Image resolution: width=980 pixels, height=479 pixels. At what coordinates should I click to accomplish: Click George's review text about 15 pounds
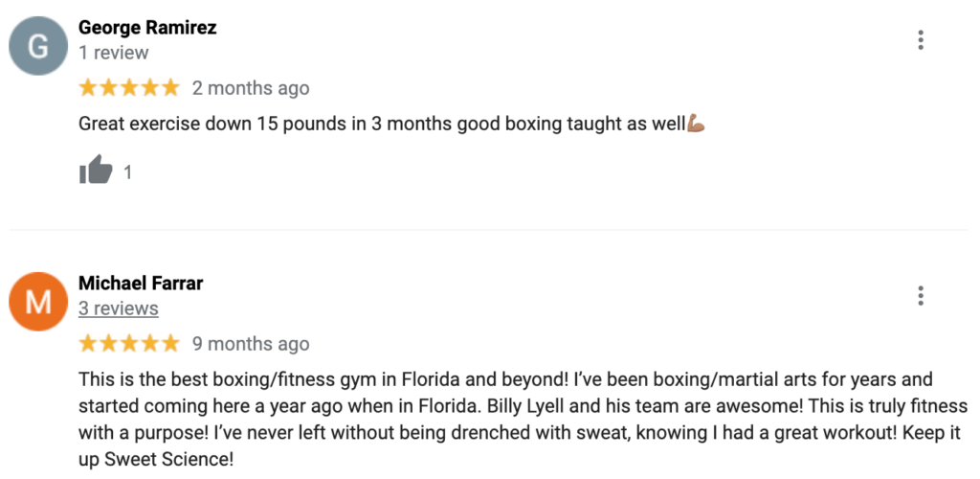coord(383,124)
